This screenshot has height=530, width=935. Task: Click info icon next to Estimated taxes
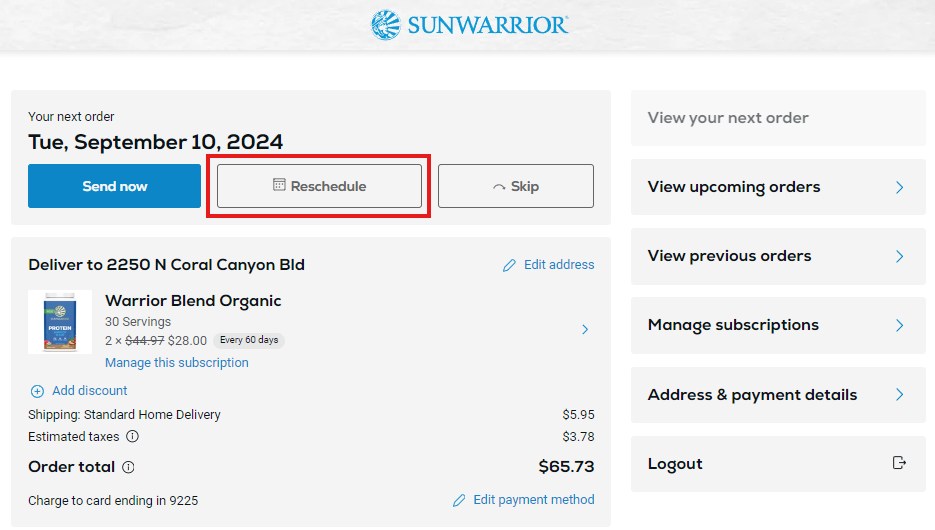[x=132, y=437]
